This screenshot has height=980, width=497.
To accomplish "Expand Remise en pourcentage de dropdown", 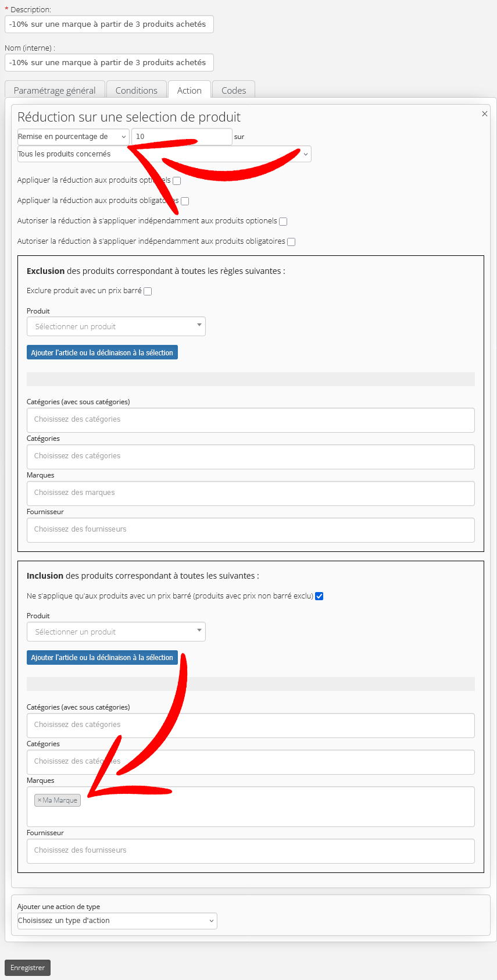I will (x=73, y=137).
